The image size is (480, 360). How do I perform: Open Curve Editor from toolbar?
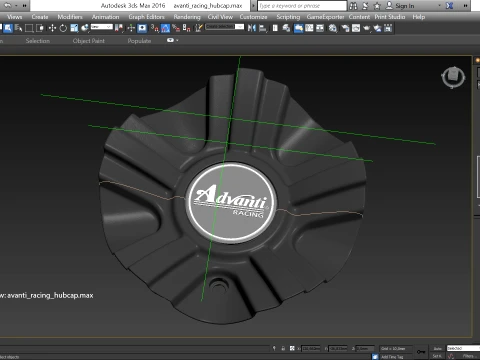[x=309, y=28]
